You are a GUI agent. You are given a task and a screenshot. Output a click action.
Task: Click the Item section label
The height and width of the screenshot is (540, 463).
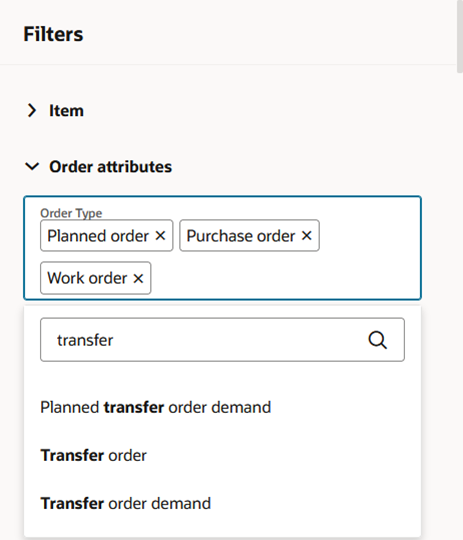[66, 111]
